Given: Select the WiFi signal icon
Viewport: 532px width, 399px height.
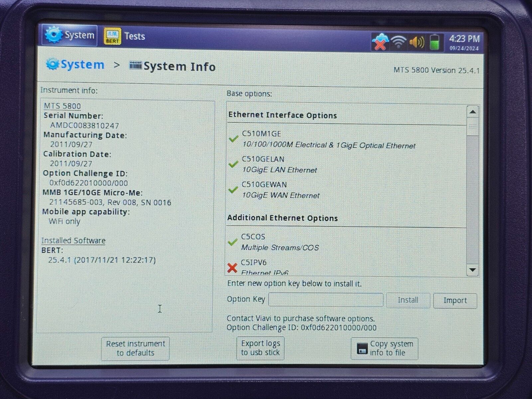Looking at the screenshot, I should (x=398, y=41).
